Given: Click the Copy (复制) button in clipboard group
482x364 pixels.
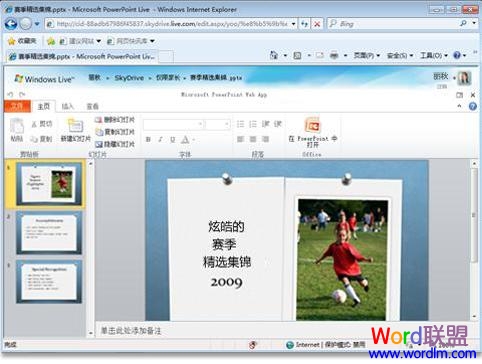Looking at the screenshot, I should tap(42, 139).
